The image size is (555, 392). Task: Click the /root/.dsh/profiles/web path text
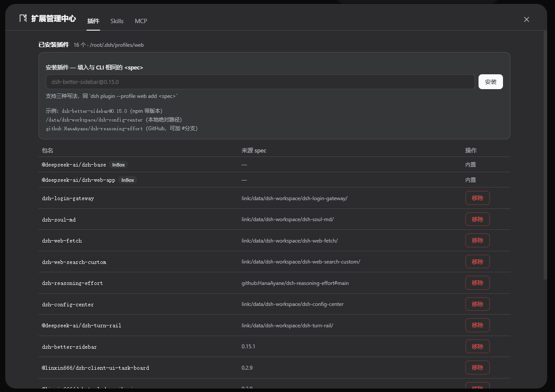point(117,45)
